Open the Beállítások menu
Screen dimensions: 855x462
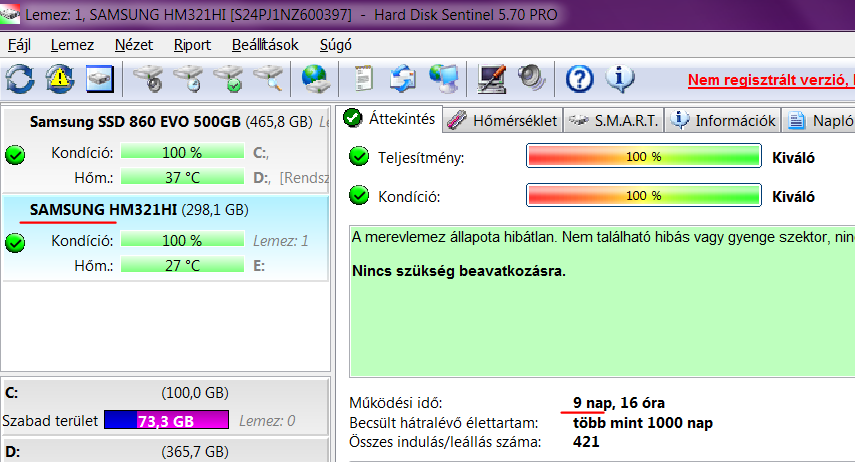pos(265,45)
